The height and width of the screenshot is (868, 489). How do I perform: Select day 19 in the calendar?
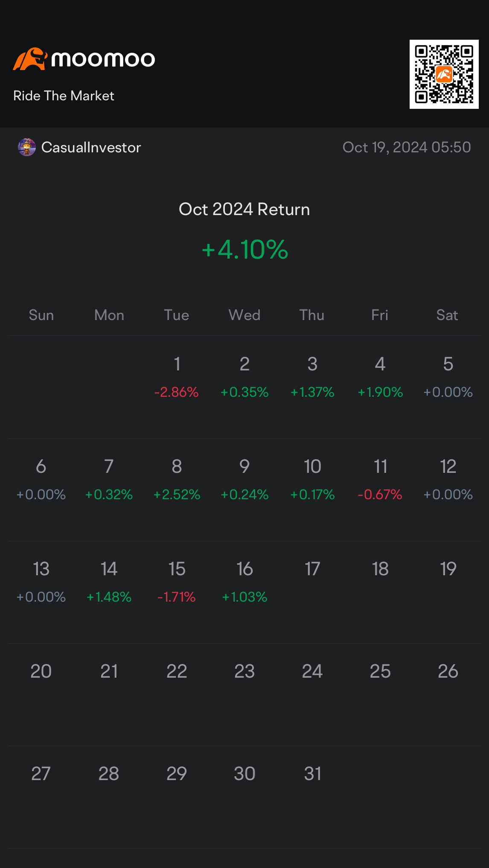click(448, 569)
